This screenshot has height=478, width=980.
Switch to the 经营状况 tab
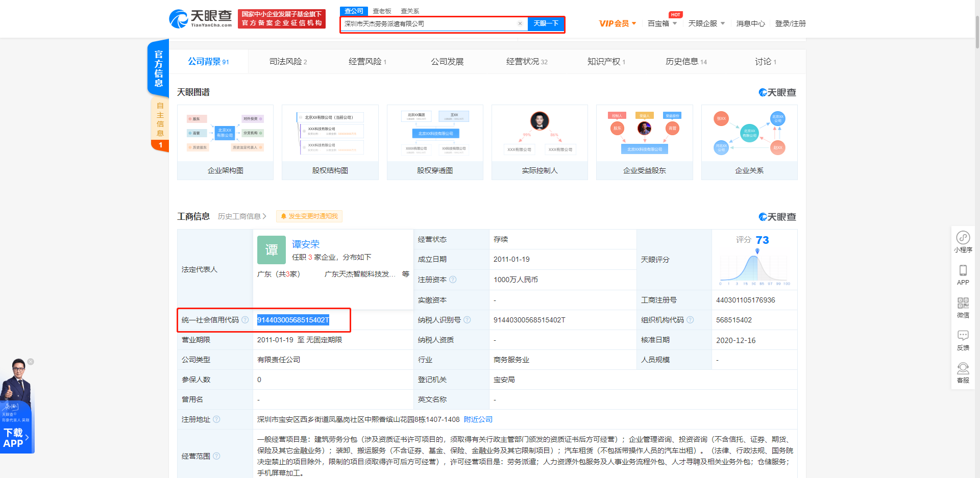[527, 62]
